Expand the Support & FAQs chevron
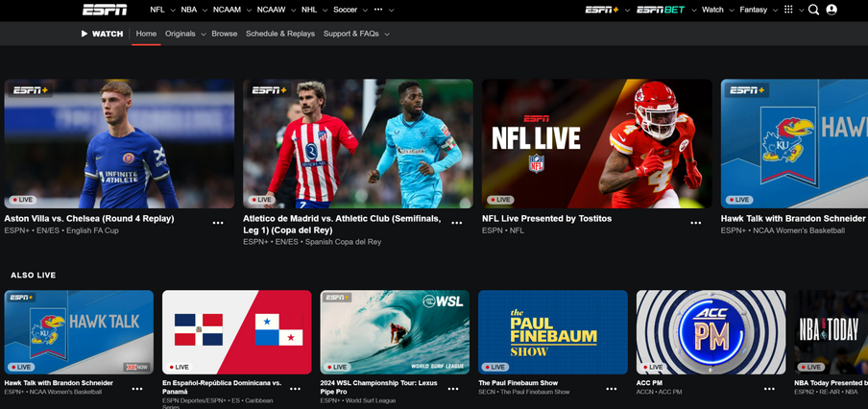The width and height of the screenshot is (868, 409). pyautogui.click(x=387, y=35)
